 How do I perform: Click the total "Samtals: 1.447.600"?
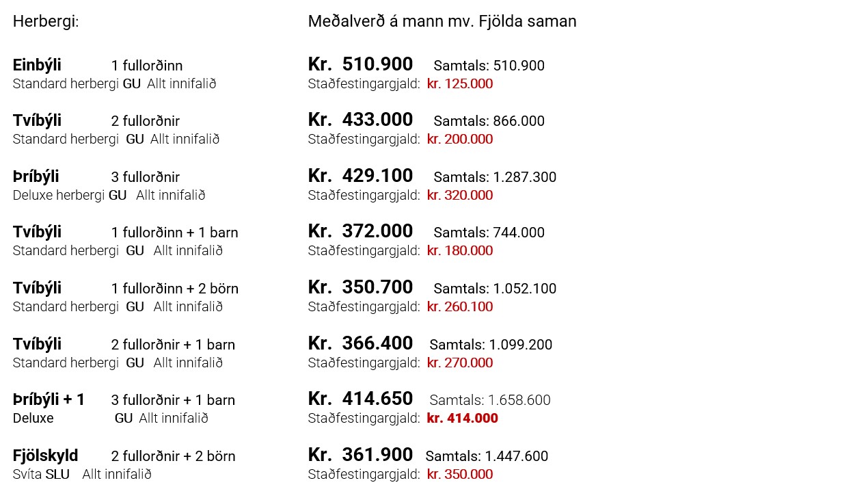point(487,457)
